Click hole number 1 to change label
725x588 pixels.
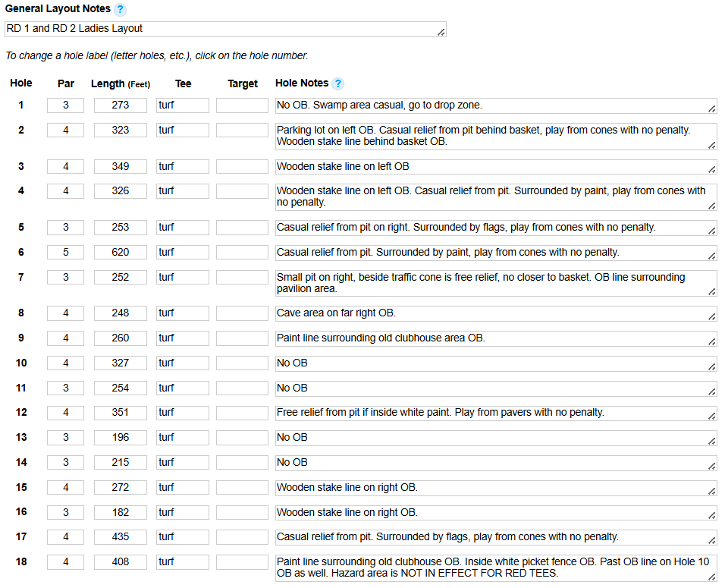coord(21,105)
